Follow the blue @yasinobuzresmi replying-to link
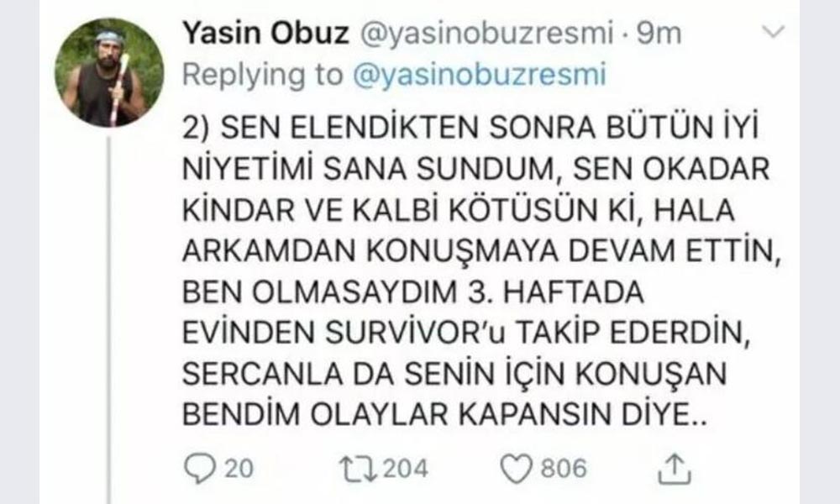The image size is (840, 504). pyautogui.click(x=480, y=75)
